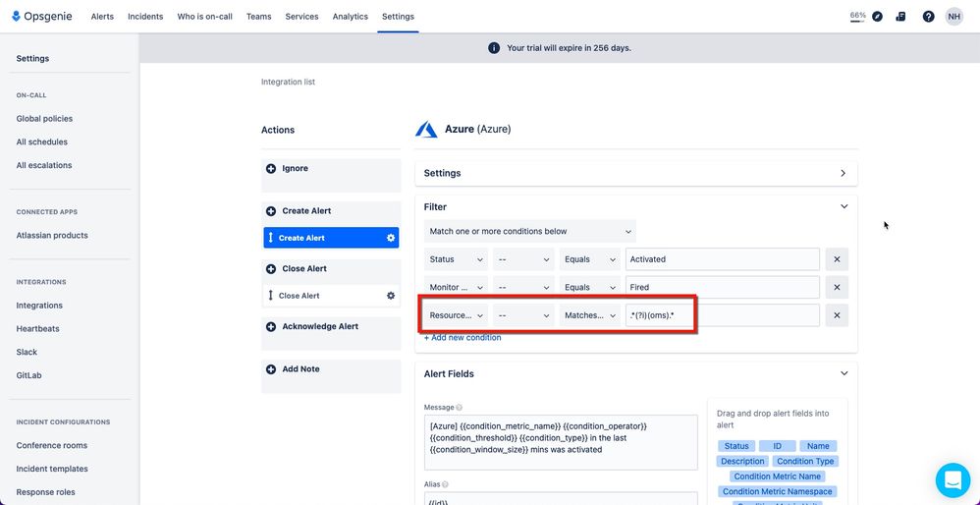Image resolution: width=980 pixels, height=505 pixels.
Task: Open All escalations in sidebar
Action: (x=44, y=166)
